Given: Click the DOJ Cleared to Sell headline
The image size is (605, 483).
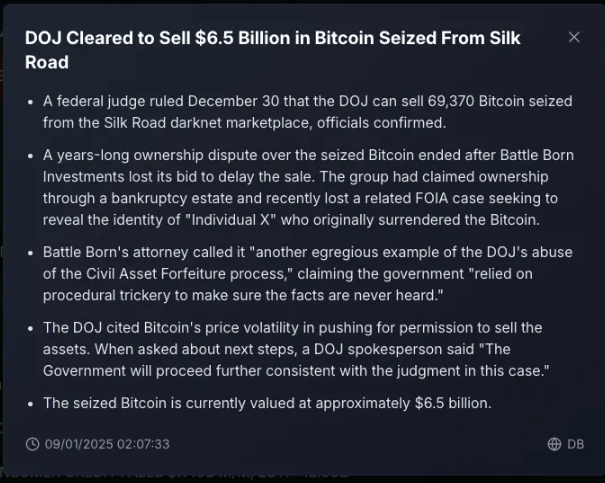Looking at the screenshot, I should (x=272, y=50).
